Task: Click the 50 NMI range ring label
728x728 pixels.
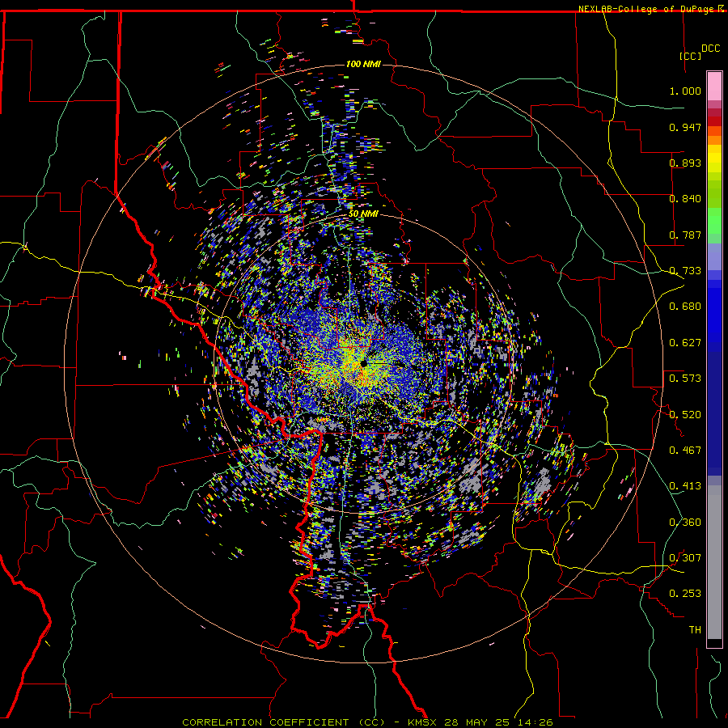Action: coord(363,214)
